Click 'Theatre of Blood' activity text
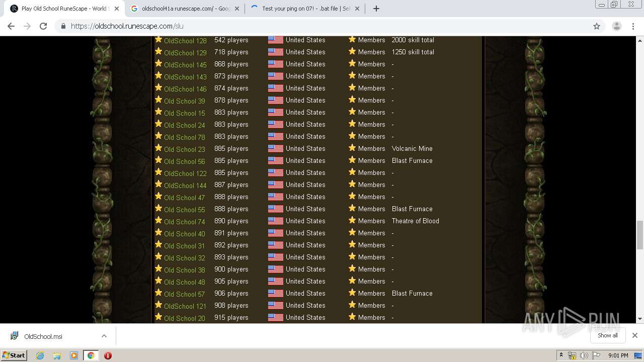 416,221
